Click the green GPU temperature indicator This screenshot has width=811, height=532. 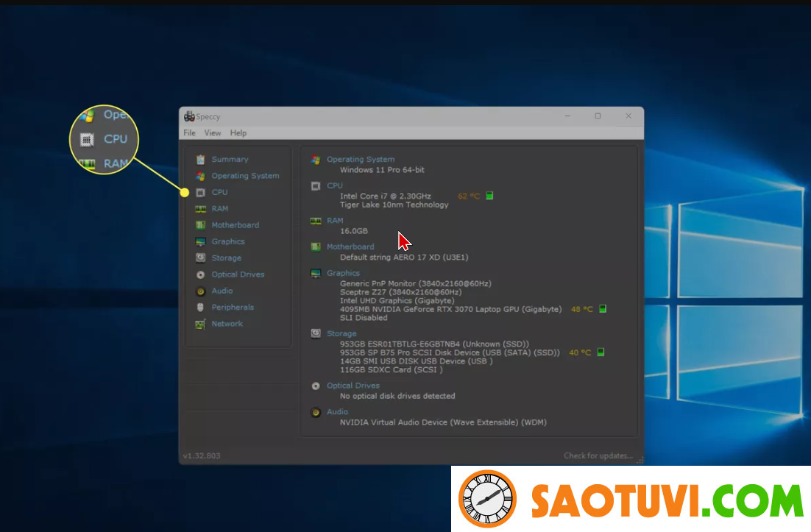pos(603,308)
